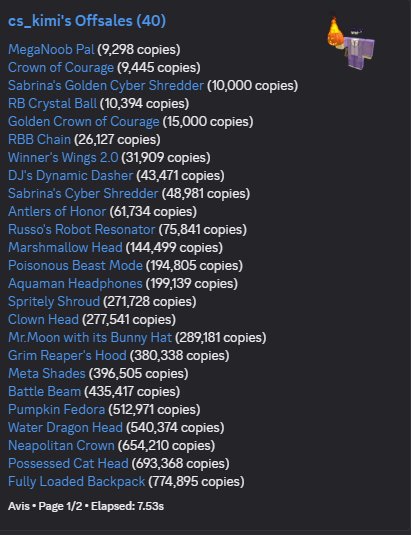Open the RBB Chain link
Viewport: 411px width, 535px height.
coord(39,140)
